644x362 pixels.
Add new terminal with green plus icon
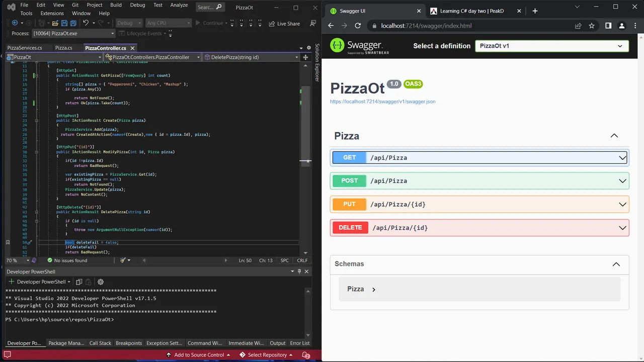coord(11,282)
